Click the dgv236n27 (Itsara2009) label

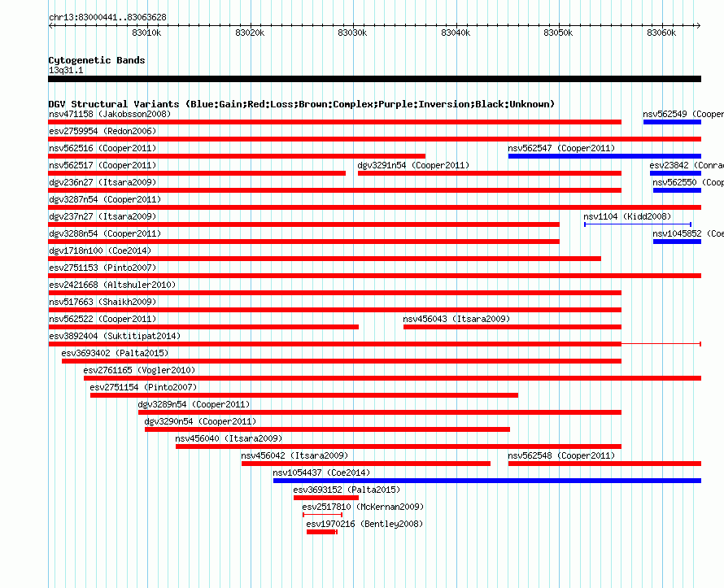click(102, 182)
